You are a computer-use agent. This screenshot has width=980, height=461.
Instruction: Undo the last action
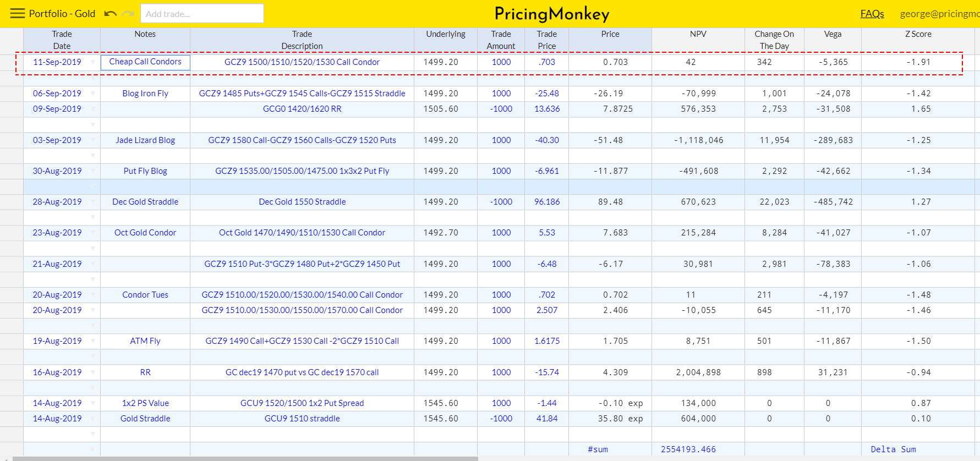click(x=110, y=14)
